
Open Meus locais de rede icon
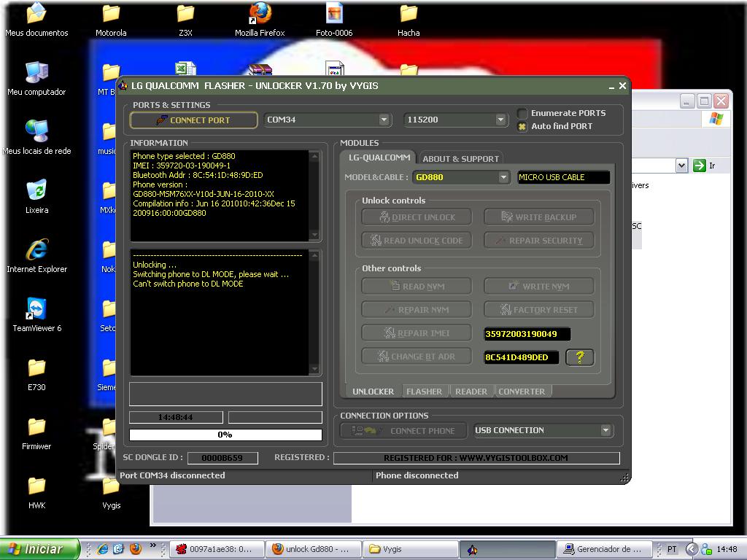(x=36, y=138)
